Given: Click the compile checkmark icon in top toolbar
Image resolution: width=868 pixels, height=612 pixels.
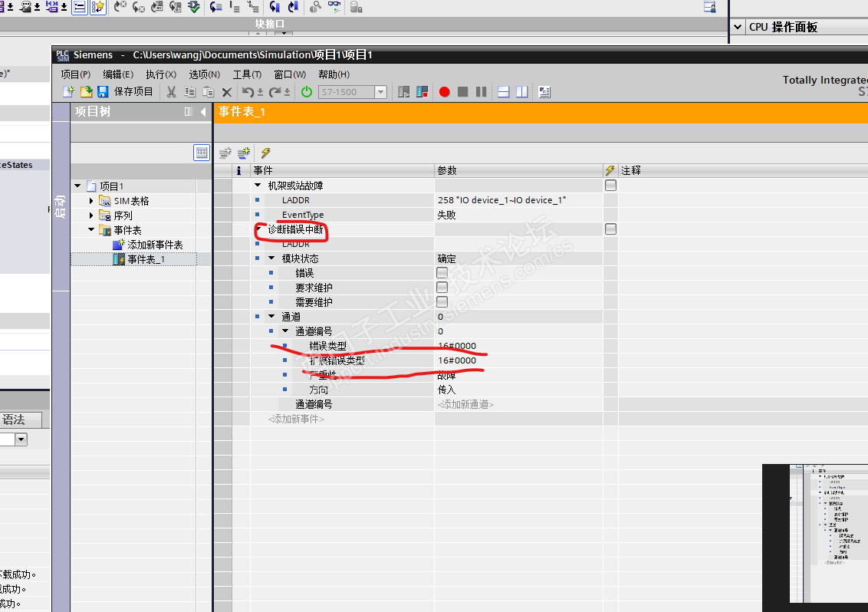Looking at the screenshot, I should click(x=194, y=7).
